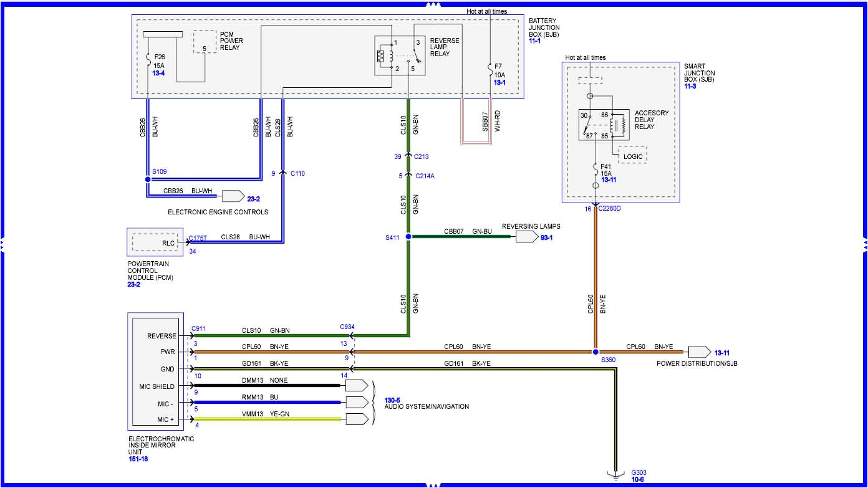The height and width of the screenshot is (488, 868).
Task: Follow the 93-1 Reversing Lamps reference
Action: pos(547,237)
